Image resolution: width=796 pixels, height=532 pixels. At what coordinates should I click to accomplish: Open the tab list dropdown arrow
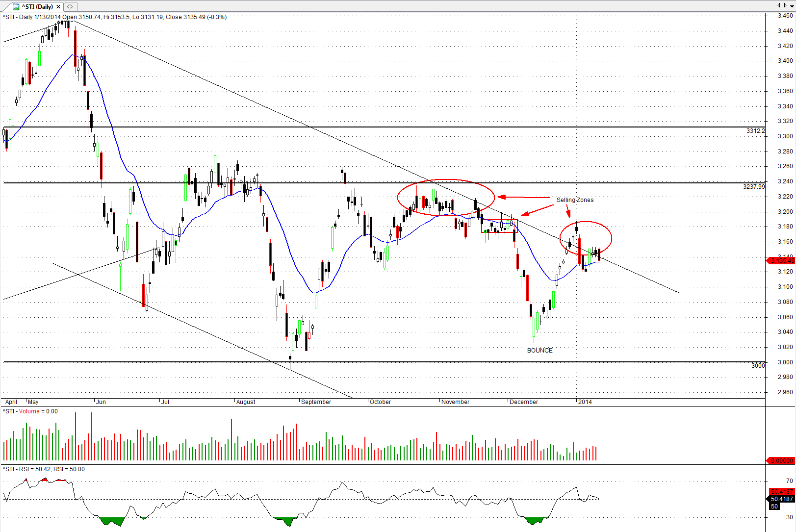[792, 5]
